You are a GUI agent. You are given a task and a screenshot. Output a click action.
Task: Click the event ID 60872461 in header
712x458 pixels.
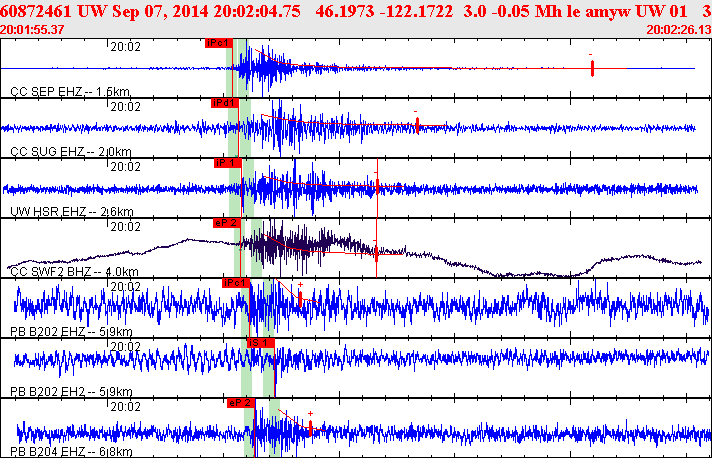pyautogui.click(x=38, y=10)
